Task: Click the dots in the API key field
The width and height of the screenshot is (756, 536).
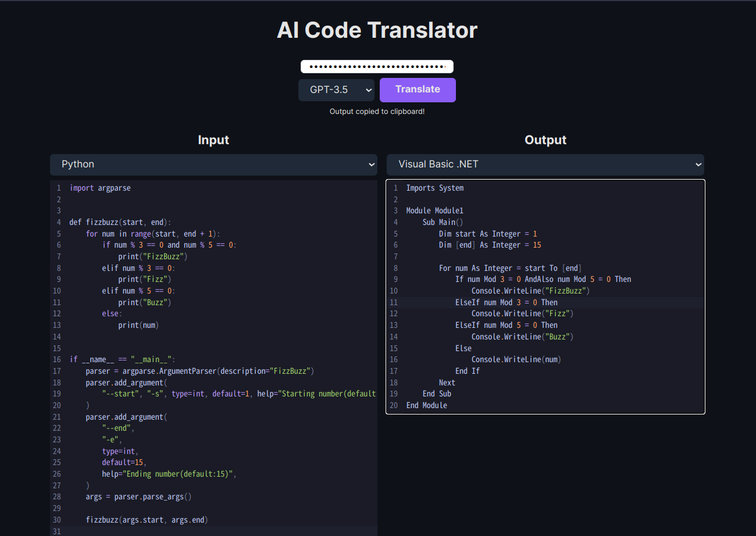Action: tap(377, 66)
